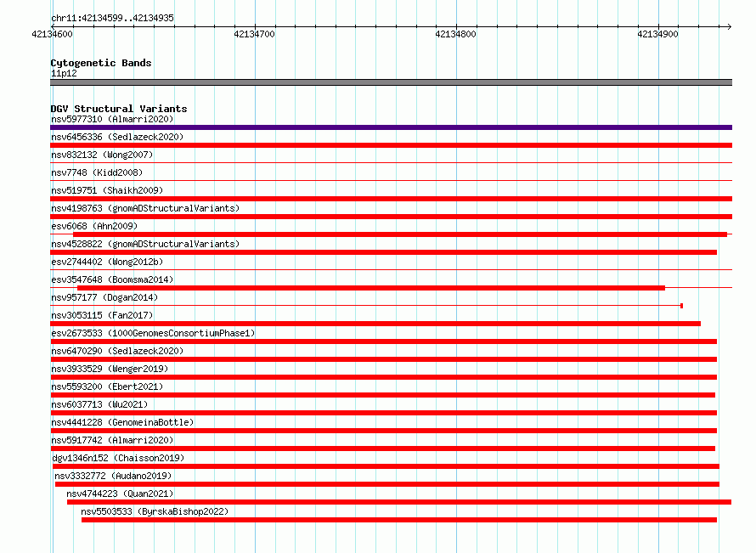Click ruler position 42134900

[x=657, y=34]
